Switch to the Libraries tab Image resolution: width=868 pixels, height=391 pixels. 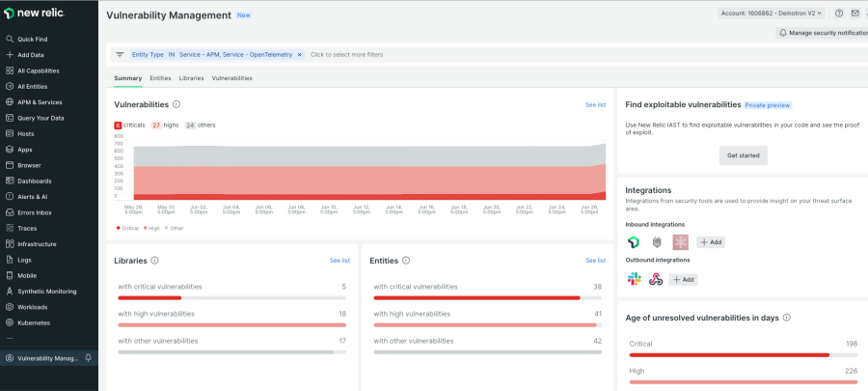pos(192,78)
